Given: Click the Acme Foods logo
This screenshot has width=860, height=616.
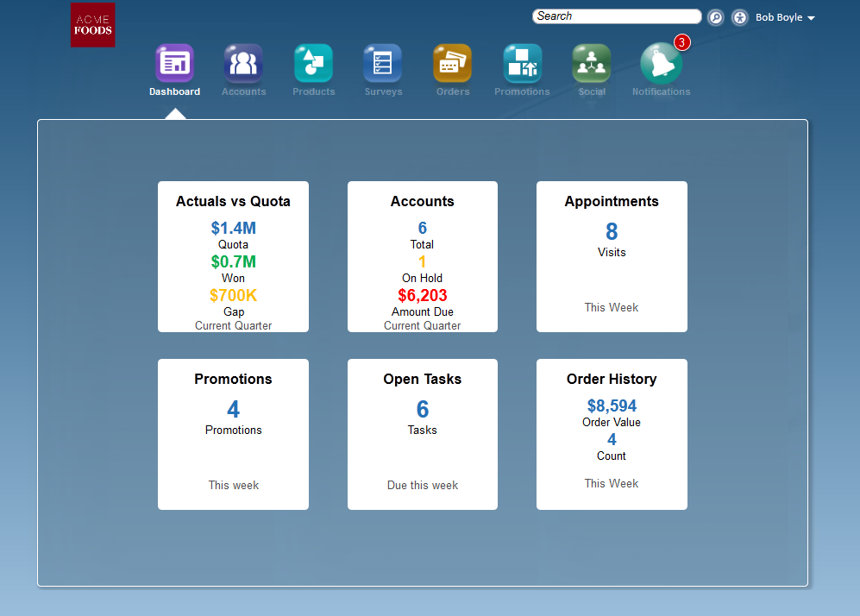Looking at the screenshot, I should pos(92,25).
